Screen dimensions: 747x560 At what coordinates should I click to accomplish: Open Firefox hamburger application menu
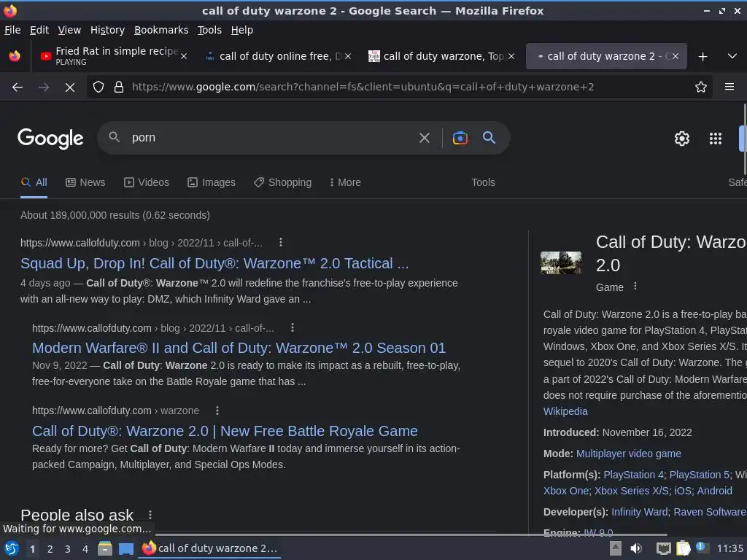(x=729, y=87)
